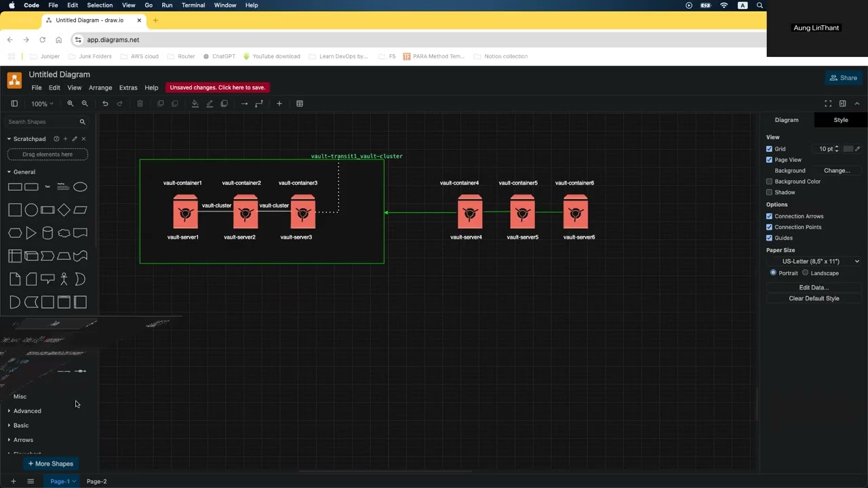868x488 pixels.
Task: Open the Line Color pencil tool
Action: tap(210, 104)
